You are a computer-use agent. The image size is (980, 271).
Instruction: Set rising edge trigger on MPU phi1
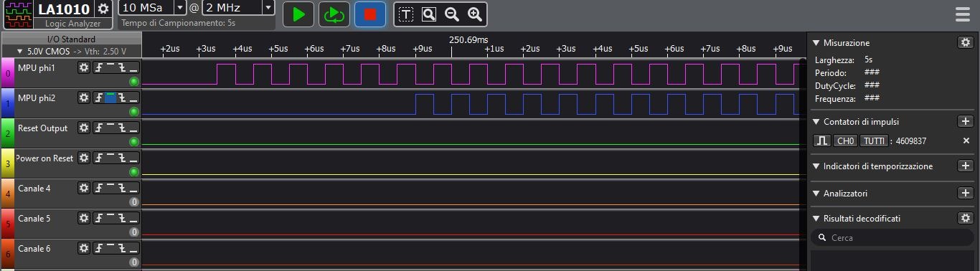point(99,67)
